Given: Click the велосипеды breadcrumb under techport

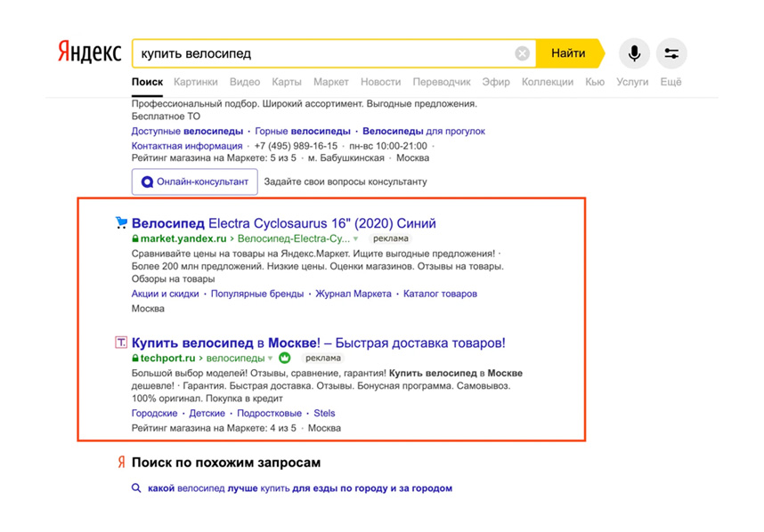Looking at the screenshot, I should point(235,359).
